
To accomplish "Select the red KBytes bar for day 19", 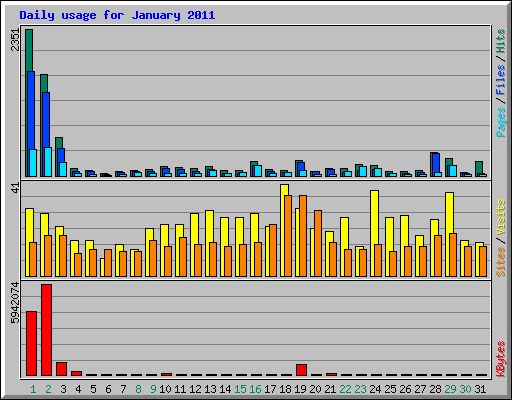I will point(301,370).
